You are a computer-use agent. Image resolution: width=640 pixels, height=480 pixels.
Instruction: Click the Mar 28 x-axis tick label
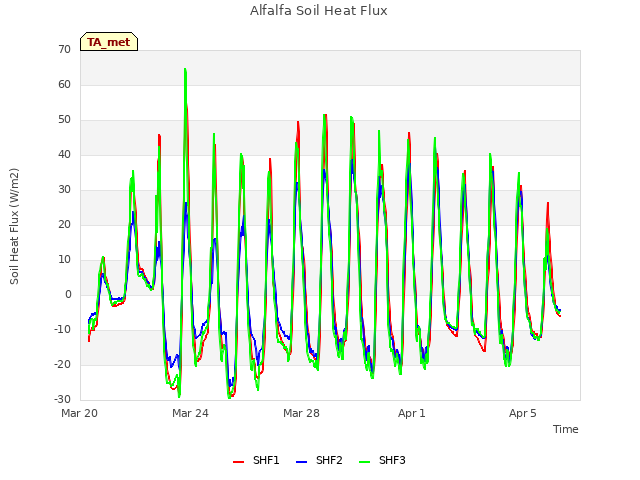tap(301, 413)
